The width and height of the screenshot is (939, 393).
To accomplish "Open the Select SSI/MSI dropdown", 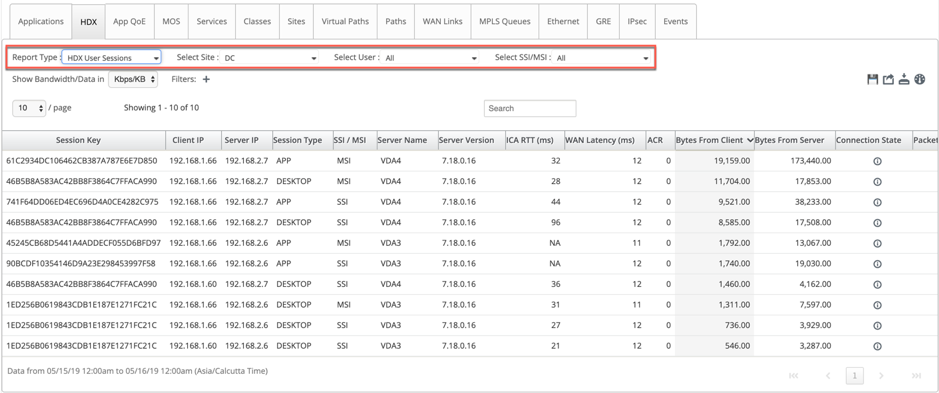I will tap(602, 58).
